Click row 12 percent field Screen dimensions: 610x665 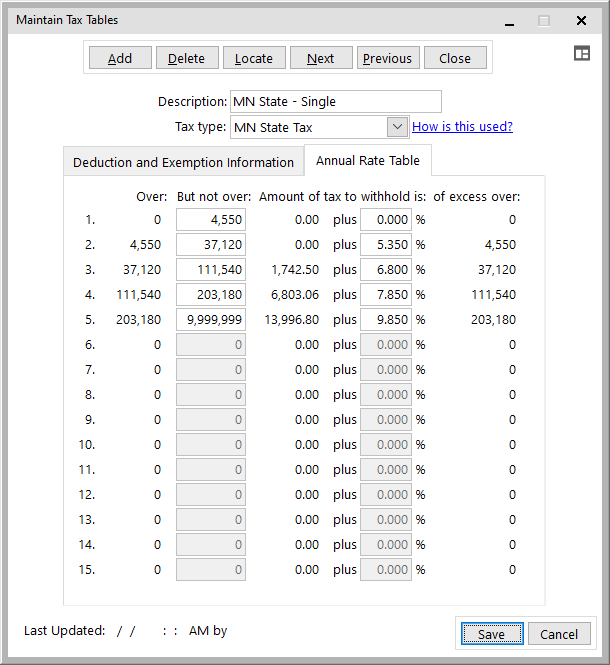pyautogui.click(x=386, y=495)
